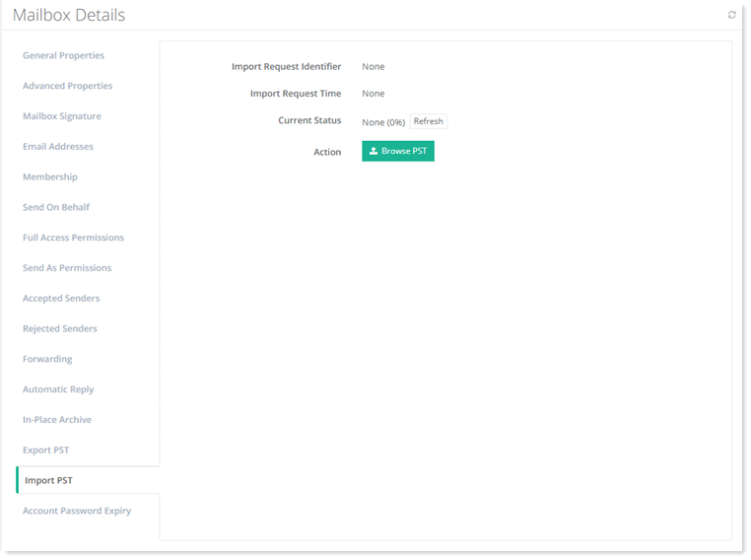Open Mailbox Signature section

[x=61, y=116]
